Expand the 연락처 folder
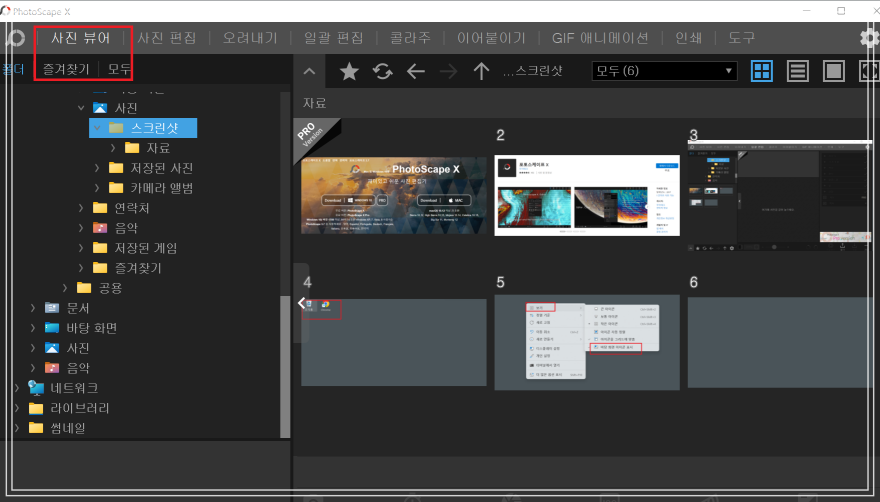 pos(81,208)
